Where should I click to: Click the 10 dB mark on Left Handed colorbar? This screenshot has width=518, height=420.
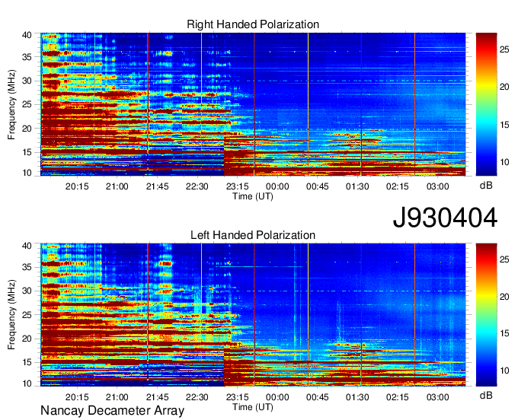(504, 371)
